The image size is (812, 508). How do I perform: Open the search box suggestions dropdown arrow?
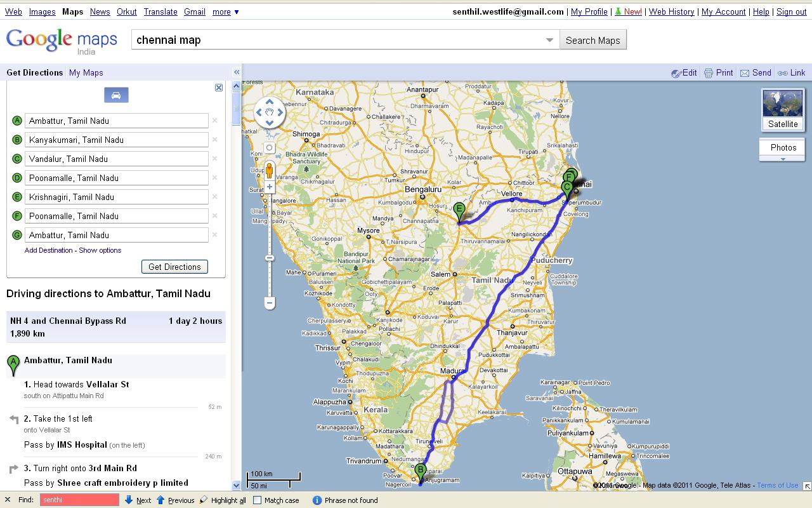coord(549,40)
